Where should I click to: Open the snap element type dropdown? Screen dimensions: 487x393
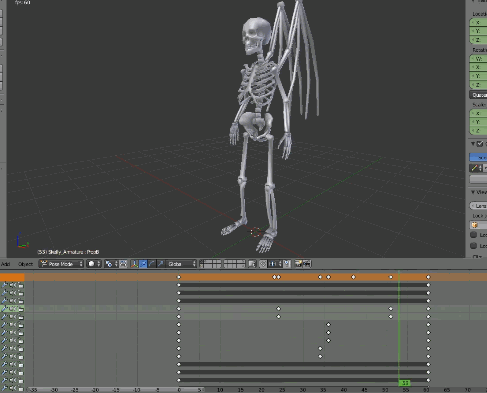coord(276,264)
